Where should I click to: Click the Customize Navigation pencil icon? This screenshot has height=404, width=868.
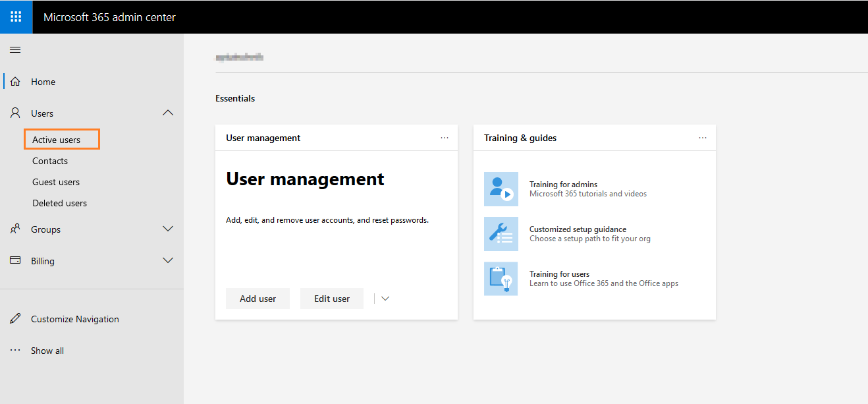[15, 319]
